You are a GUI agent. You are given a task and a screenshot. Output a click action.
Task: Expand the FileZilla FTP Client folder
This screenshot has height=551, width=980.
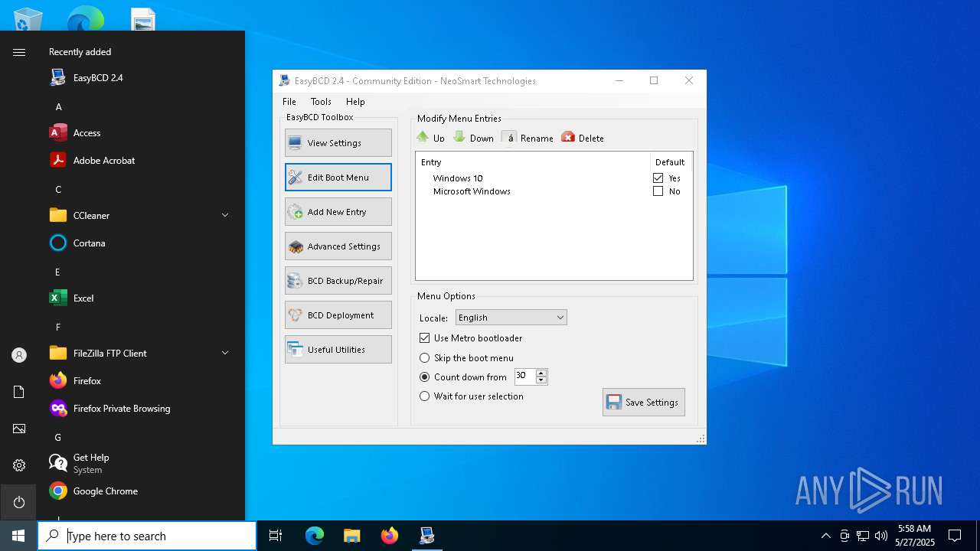(x=141, y=354)
